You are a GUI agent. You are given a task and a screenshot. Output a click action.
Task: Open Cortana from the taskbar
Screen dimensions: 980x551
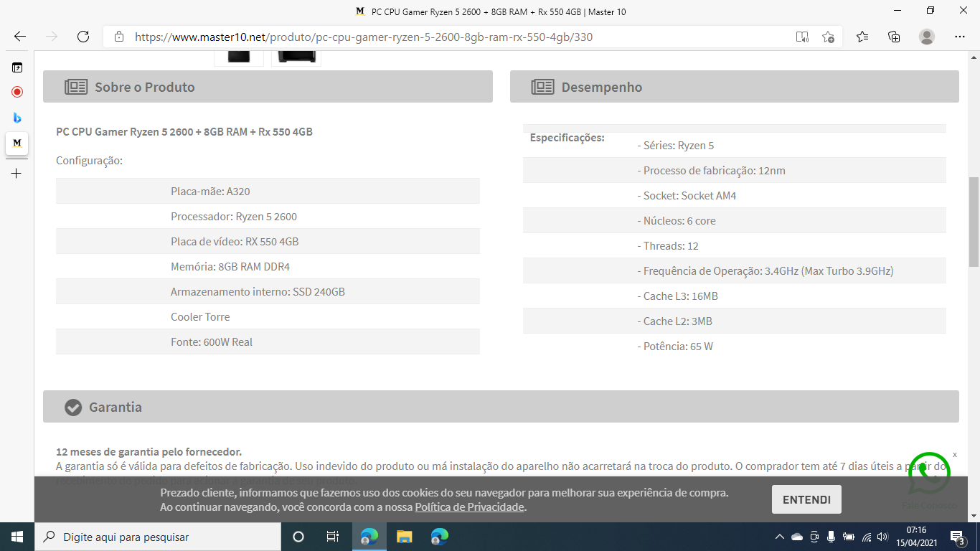point(298,537)
